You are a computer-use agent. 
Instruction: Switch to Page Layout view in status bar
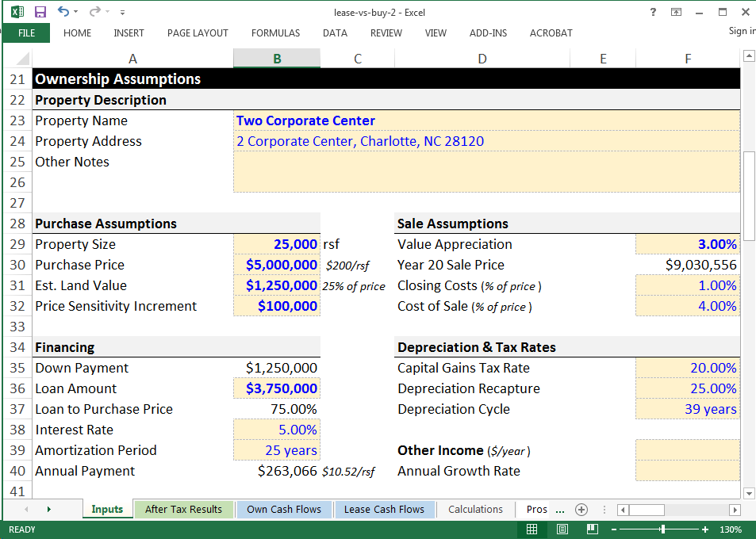562,529
